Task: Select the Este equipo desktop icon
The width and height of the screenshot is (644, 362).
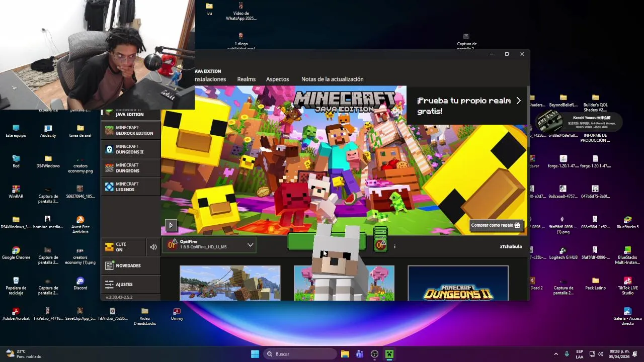Action: [x=16, y=131]
